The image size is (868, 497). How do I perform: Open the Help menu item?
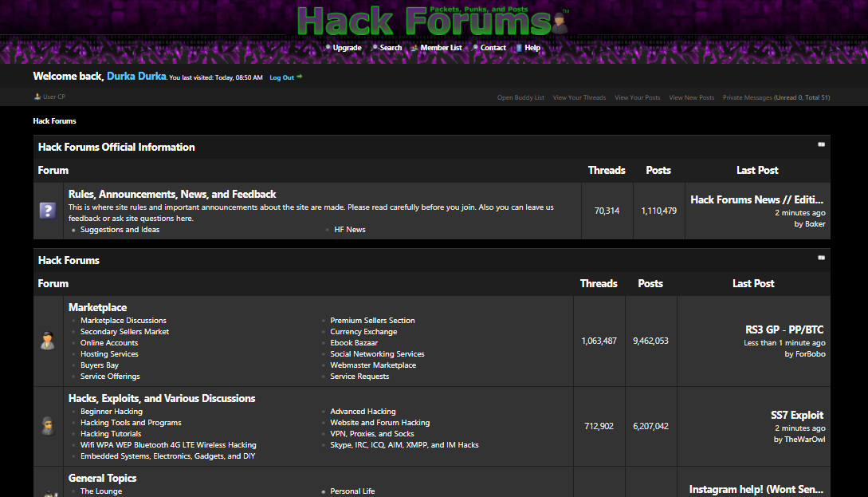532,48
